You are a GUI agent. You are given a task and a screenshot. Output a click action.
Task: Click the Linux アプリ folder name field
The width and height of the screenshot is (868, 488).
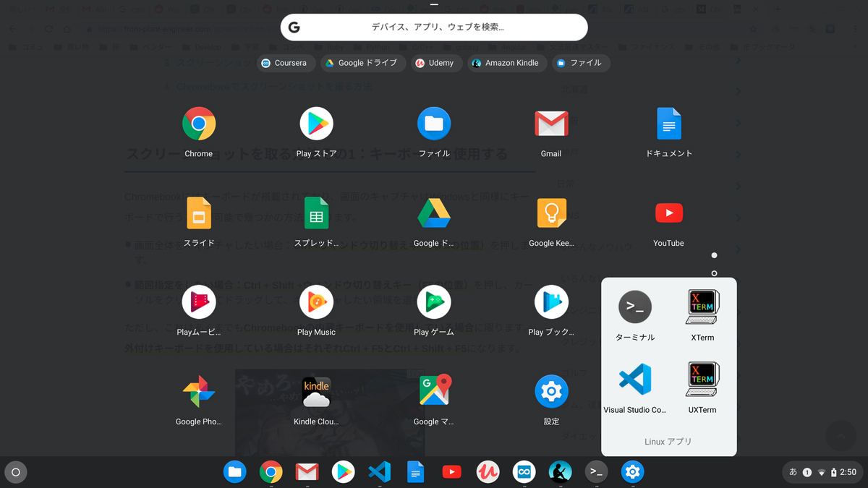pos(668,441)
